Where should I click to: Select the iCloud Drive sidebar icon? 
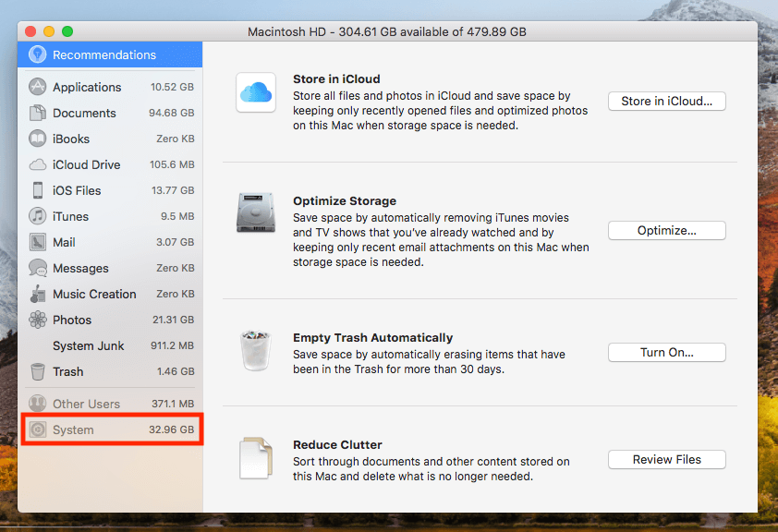pos(37,164)
